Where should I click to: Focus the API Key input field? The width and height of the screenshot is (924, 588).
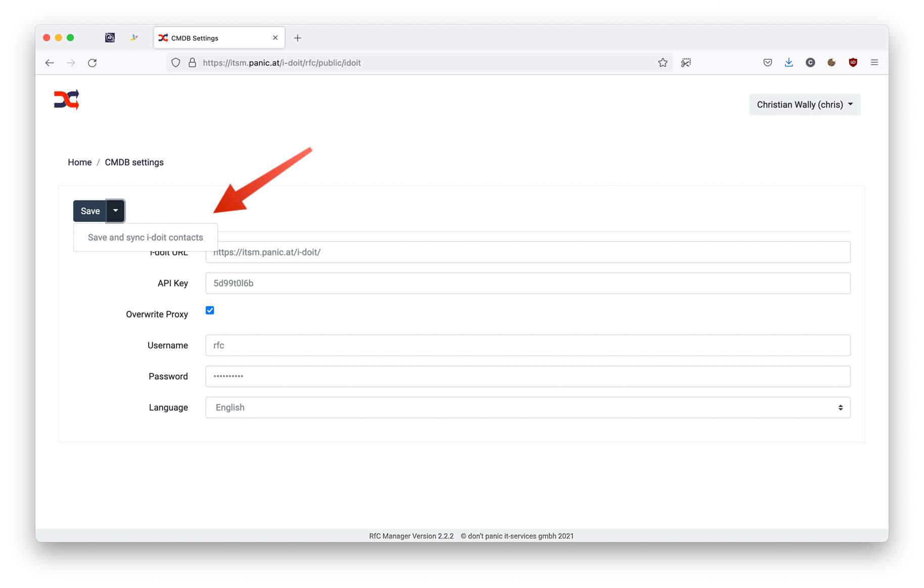pos(528,283)
